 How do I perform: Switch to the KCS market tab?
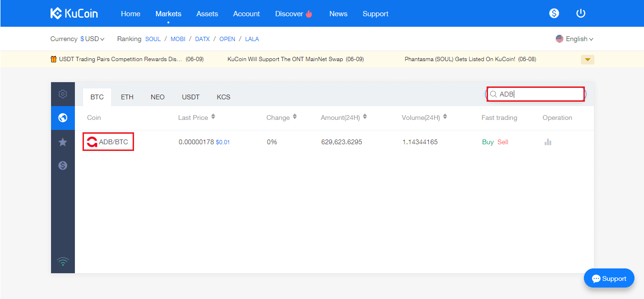[x=223, y=97]
